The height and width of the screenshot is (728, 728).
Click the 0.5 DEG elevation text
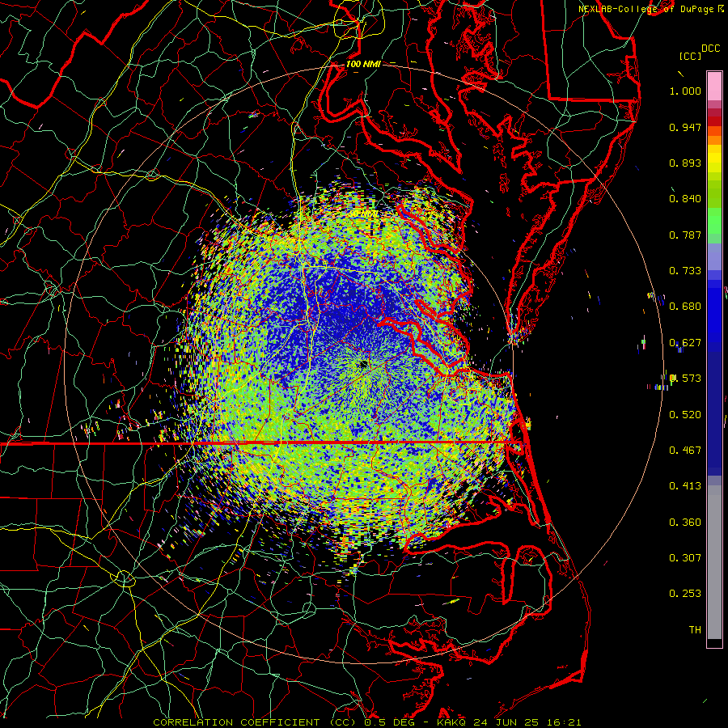click(x=390, y=722)
